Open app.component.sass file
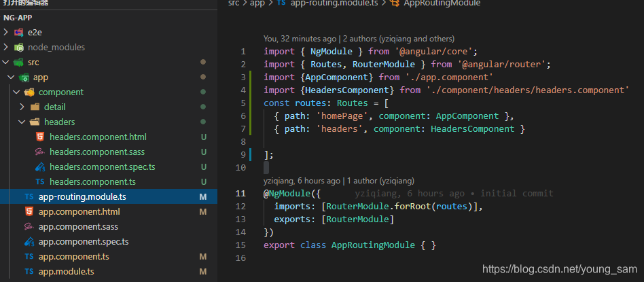This screenshot has width=644, height=282. (x=78, y=226)
